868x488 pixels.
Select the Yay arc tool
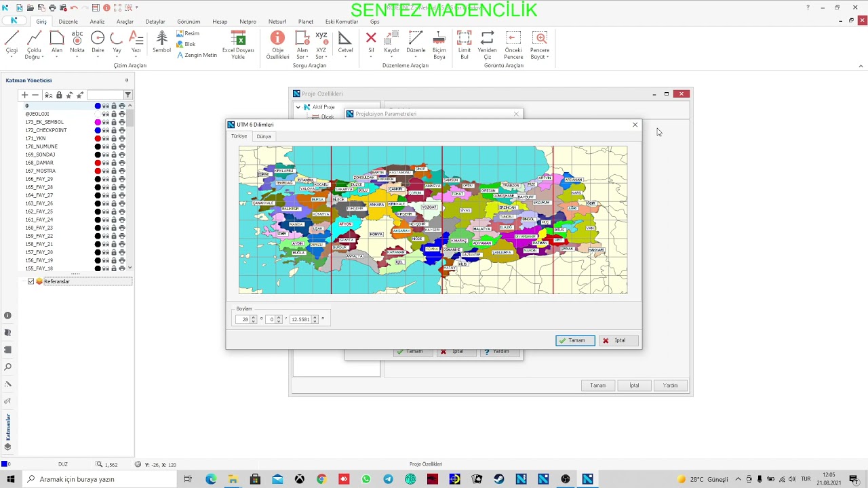click(x=117, y=41)
